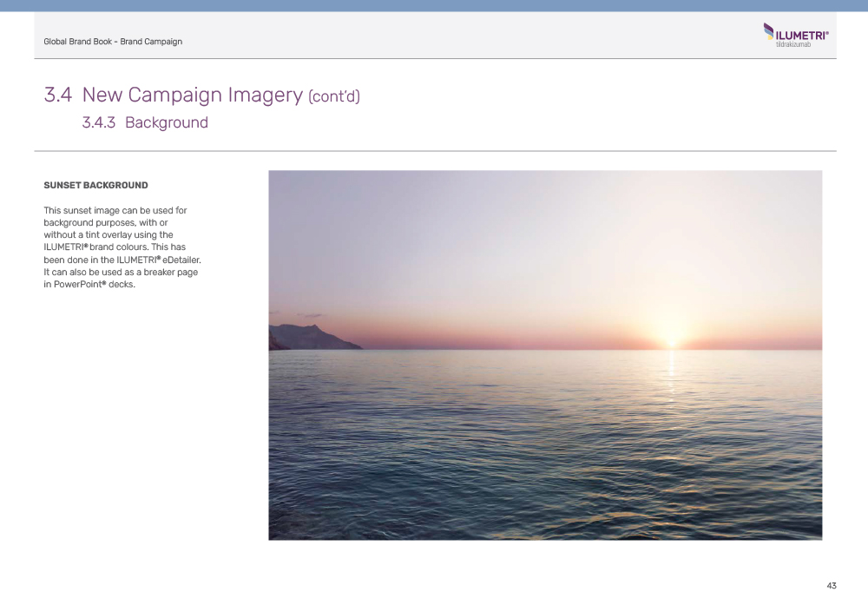Click the tildrakizumab text under the logo
Image resolution: width=868 pixels, height=592 pixels.
(793, 44)
